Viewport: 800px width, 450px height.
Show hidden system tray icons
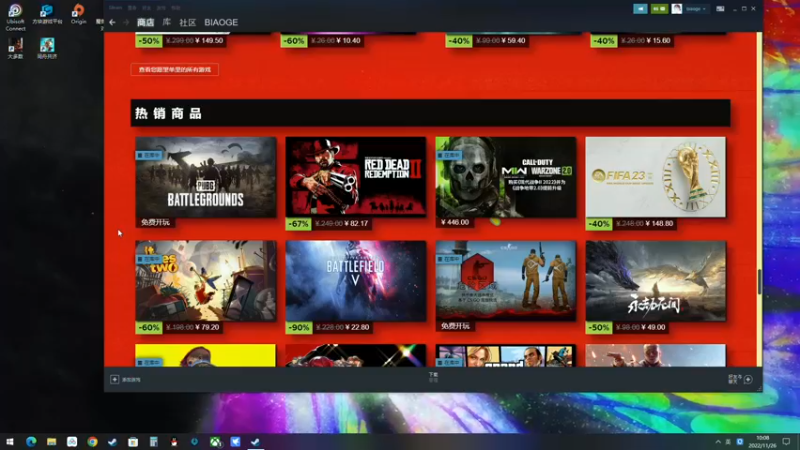point(718,441)
